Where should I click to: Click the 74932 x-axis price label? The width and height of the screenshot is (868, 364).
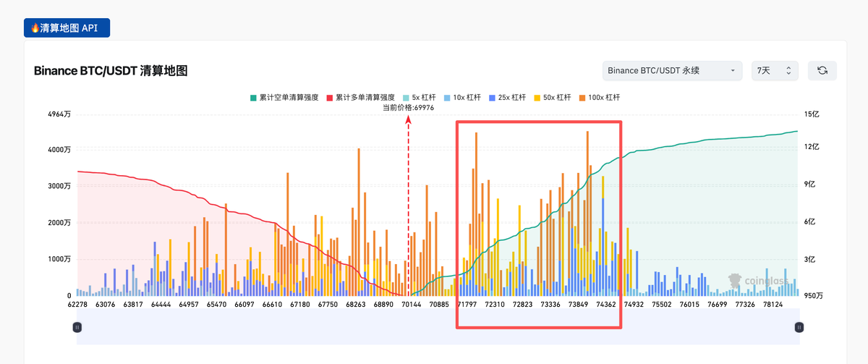(634, 305)
